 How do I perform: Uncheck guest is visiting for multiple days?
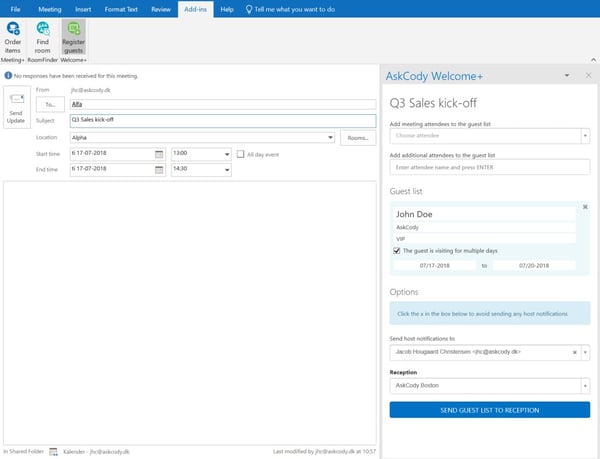pos(397,251)
